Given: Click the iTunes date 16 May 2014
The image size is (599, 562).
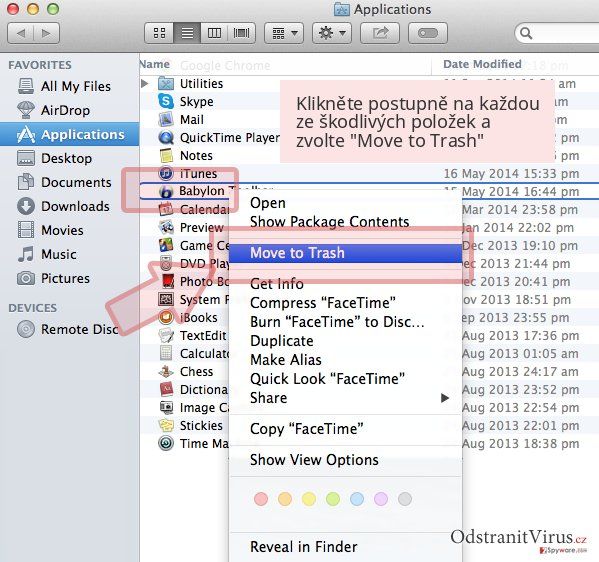Looking at the screenshot, I should click(x=511, y=173).
